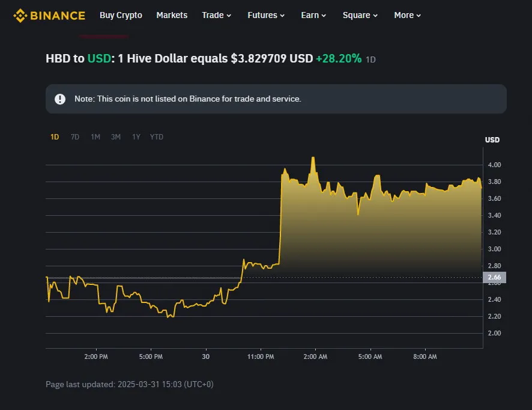Image resolution: width=532 pixels, height=410 pixels.
Task: Click the 2.00 y-axis label
Action: 494,333
